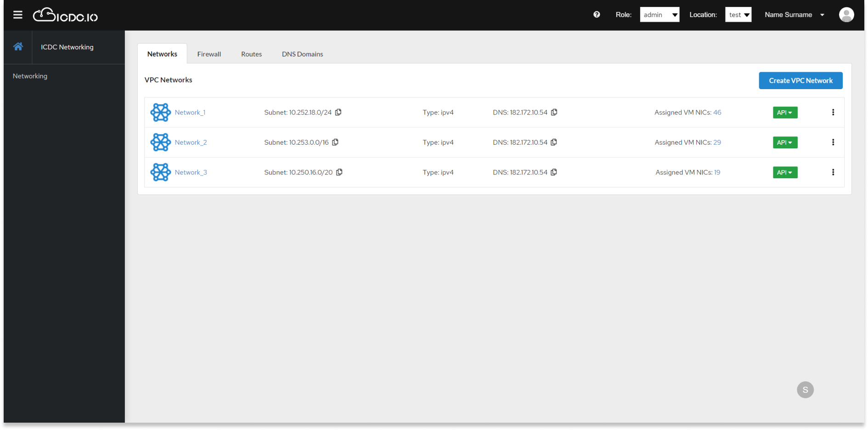Image resolution: width=868 pixels, height=430 pixels.
Task: Select the Networks tab
Action: (x=162, y=54)
